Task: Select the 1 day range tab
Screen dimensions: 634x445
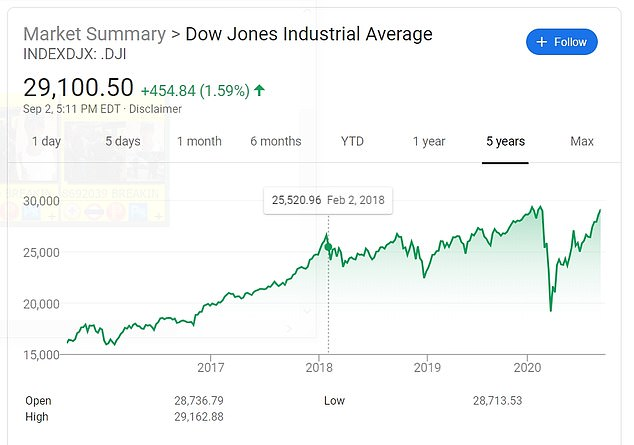Action: (46, 141)
